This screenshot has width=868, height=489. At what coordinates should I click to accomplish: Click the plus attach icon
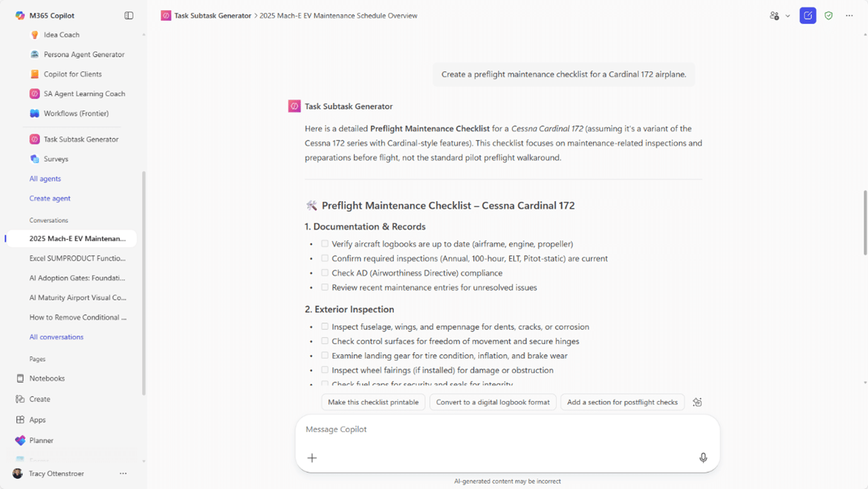point(312,458)
